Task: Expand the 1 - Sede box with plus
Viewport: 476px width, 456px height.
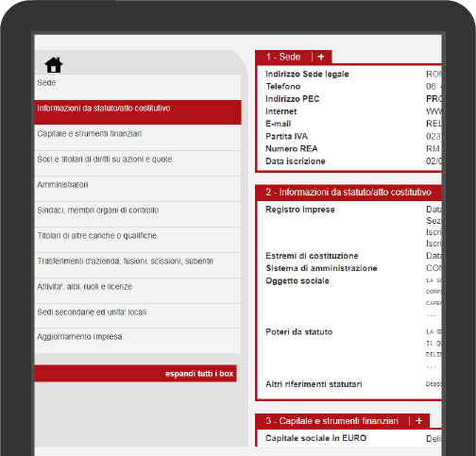Action: tap(321, 57)
